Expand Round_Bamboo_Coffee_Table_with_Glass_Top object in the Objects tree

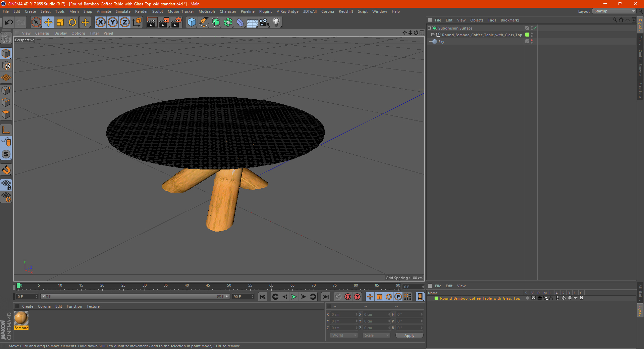(x=433, y=35)
